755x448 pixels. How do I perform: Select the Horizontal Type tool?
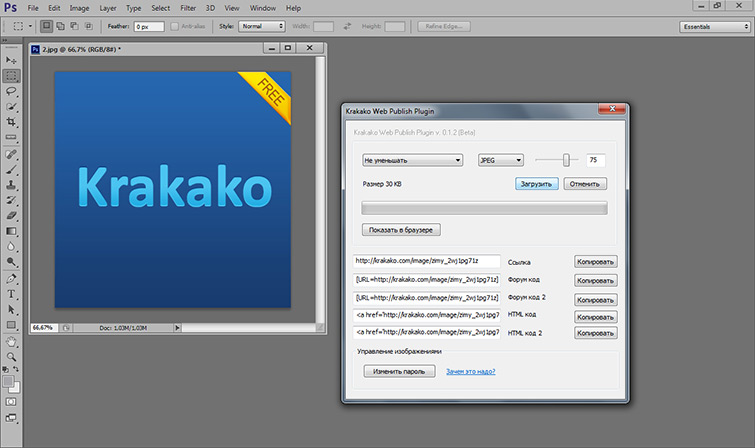coord(11,294)
